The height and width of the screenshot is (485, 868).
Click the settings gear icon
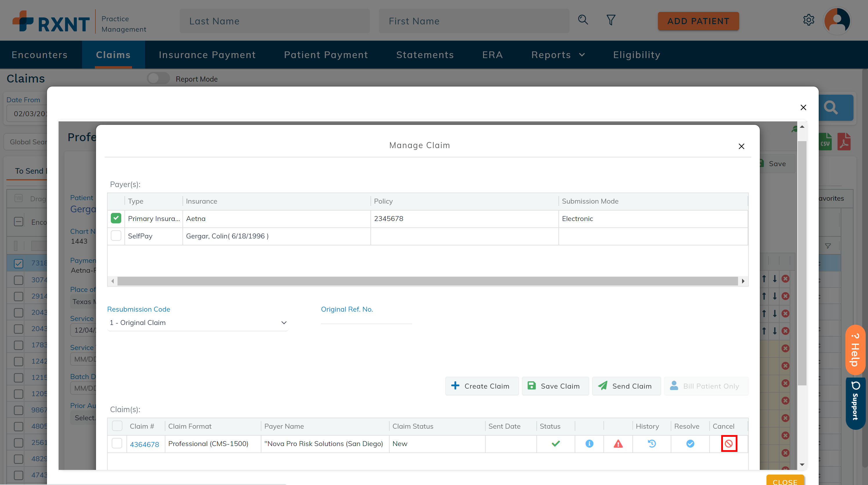coord(808,20)
